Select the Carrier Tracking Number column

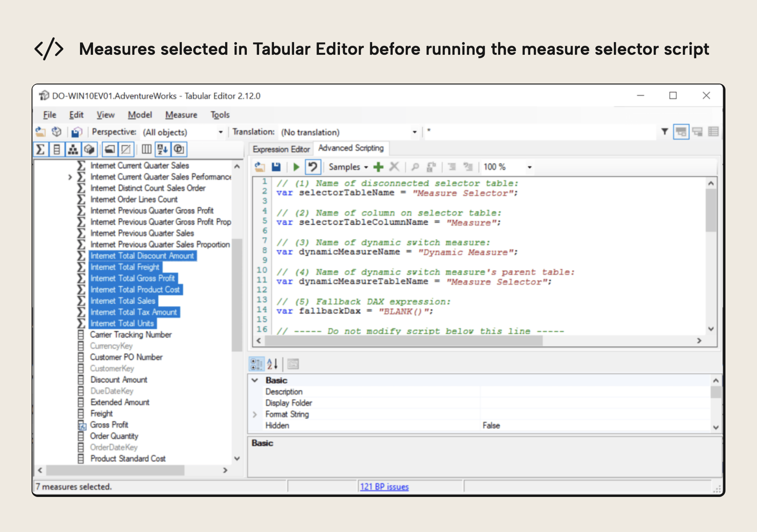(131, 335)
